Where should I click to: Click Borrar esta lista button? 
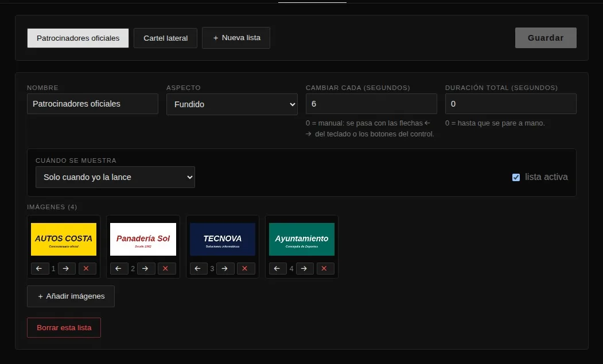pyautogui.click(x=64, y=327)
